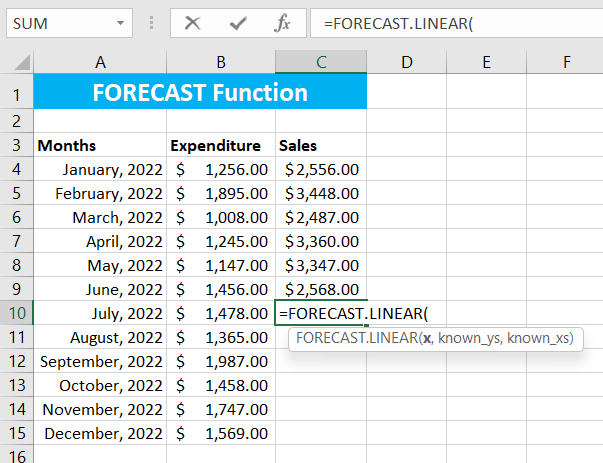Click the formula bar drag handle dots
This screenshot has height=463, width=603.
click(x=152, y=22)
